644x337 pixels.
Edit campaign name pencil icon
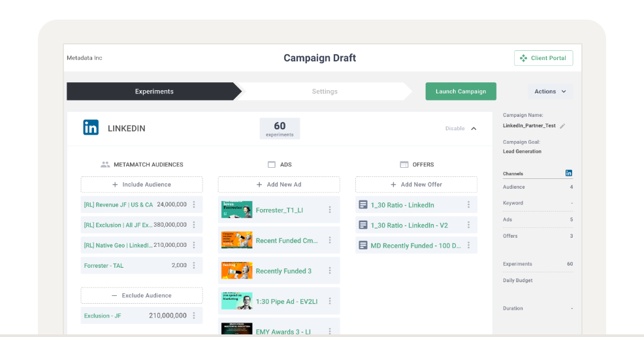[x=562, y=126]
